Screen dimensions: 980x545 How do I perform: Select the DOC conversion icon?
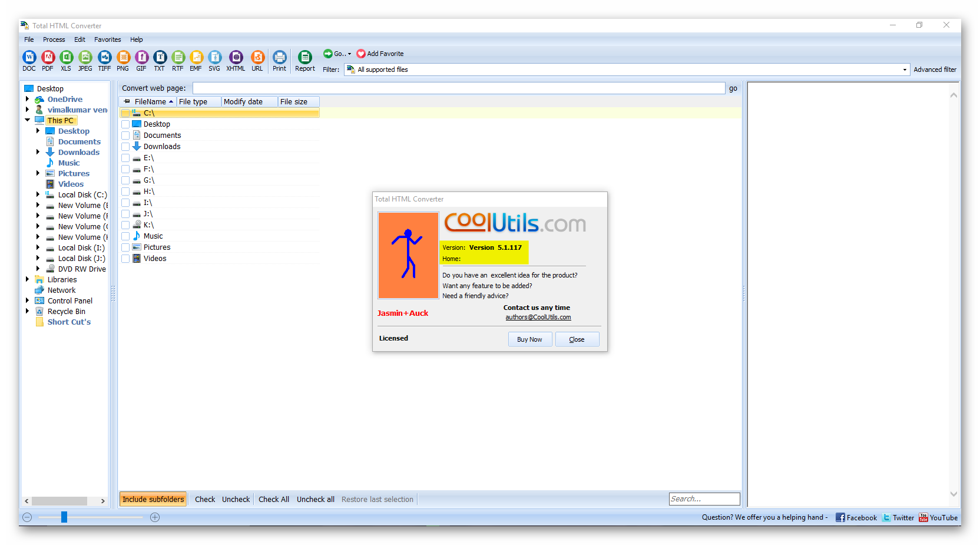pyautogui.click(x=29, y=57)
